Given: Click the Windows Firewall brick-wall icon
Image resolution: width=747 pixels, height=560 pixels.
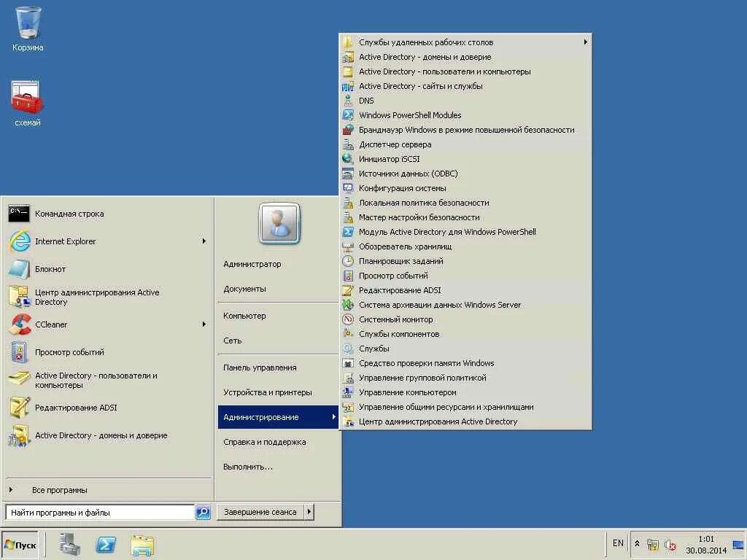Looking at the screenshot, I should (x=348, y=130).
